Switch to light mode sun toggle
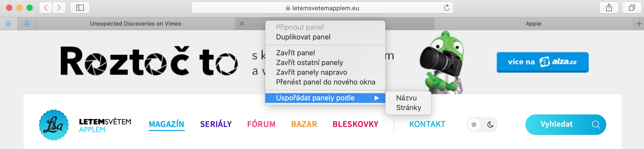Image resolution: width=644 pixels, height=149 pixels. coord(474,125)
